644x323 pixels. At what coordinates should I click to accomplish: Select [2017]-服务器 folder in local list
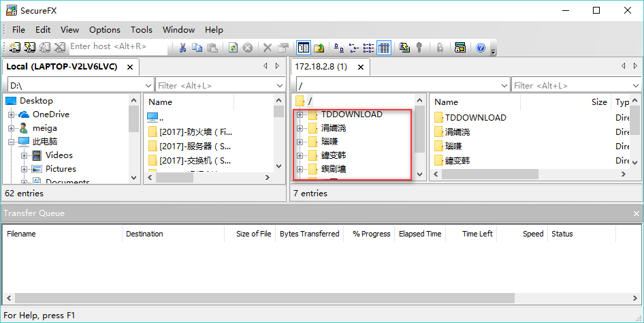[x=195, y=147]
